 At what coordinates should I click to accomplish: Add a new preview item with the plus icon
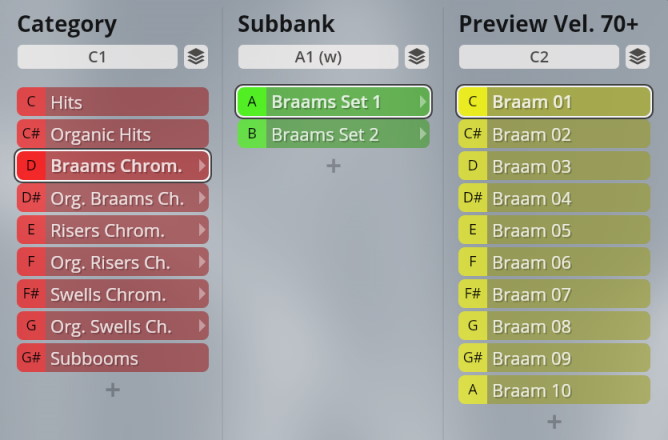click(x=554, y=422)
